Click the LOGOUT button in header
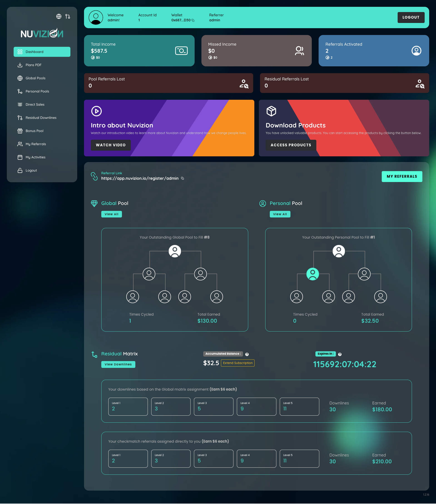Screen dimensions: 436x504 click(411, 17)
